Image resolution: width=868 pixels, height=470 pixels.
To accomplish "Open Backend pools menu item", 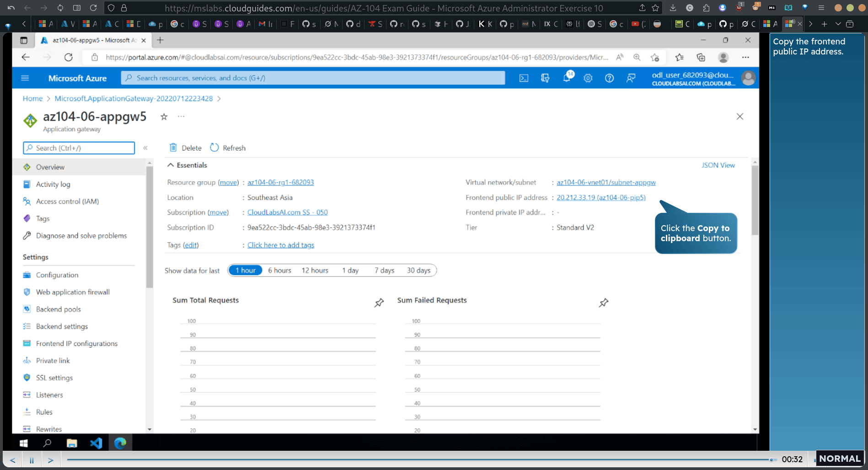I will [x=79, y=309].
